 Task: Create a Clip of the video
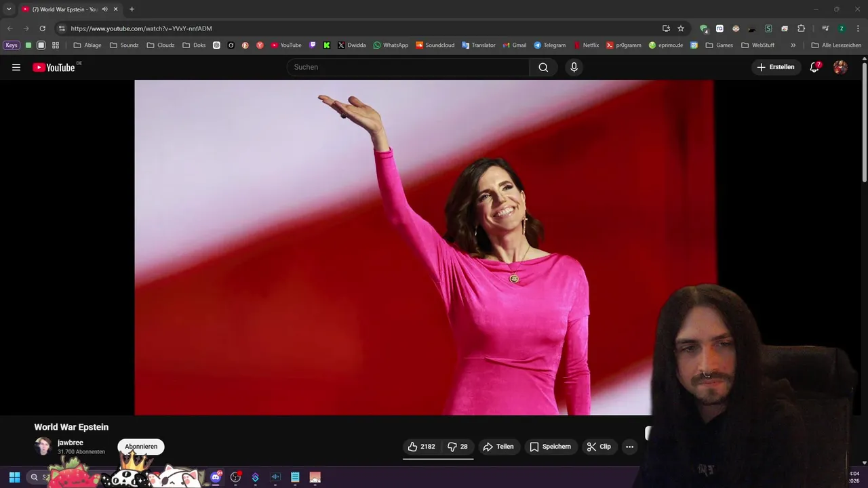tap(599, 447)
